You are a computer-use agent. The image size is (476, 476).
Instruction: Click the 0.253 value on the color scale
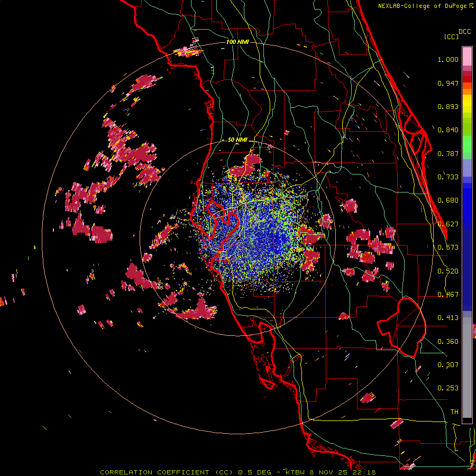pos(448,388)
